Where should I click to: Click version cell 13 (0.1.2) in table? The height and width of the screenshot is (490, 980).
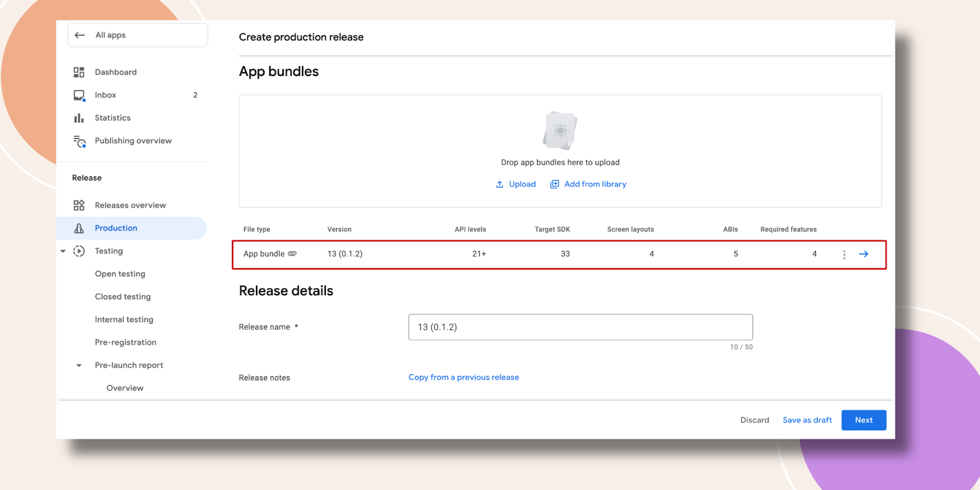(345, 254)
